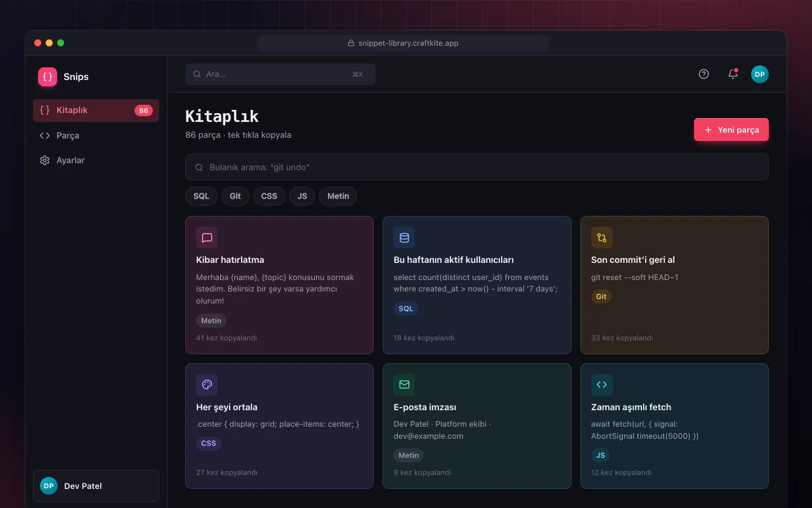Open the notifications bell
The height and width of the screenshot is (508, 812).
click(733, 74)
